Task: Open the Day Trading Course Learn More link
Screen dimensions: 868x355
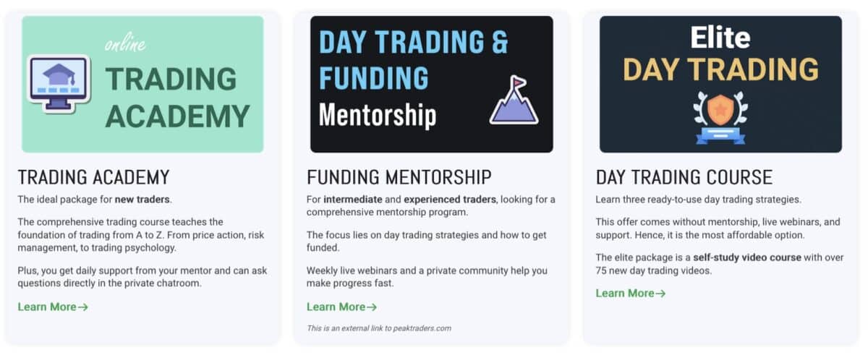Action: click(625, 294)
